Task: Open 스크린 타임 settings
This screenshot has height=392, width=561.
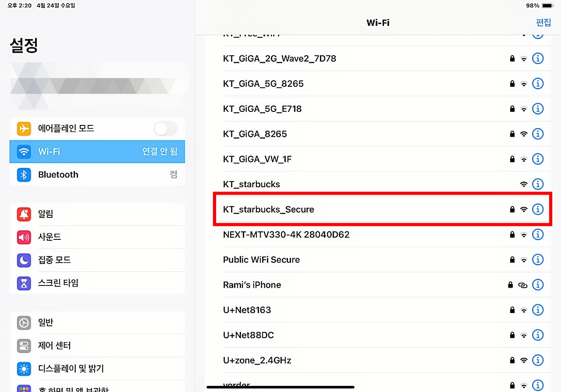Action: 97,283
